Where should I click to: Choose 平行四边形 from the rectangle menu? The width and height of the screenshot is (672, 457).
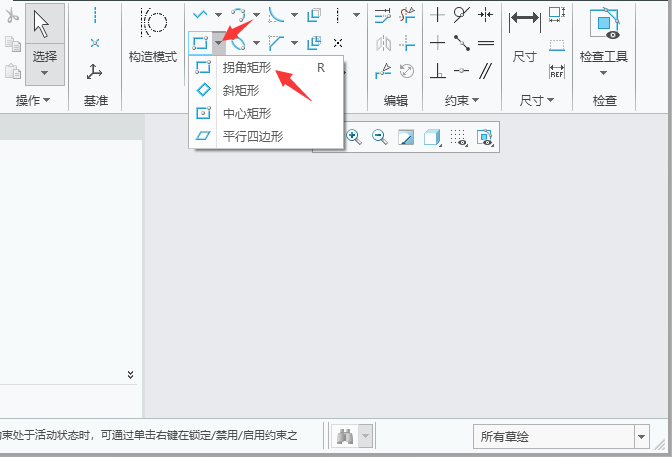(266, 136)
